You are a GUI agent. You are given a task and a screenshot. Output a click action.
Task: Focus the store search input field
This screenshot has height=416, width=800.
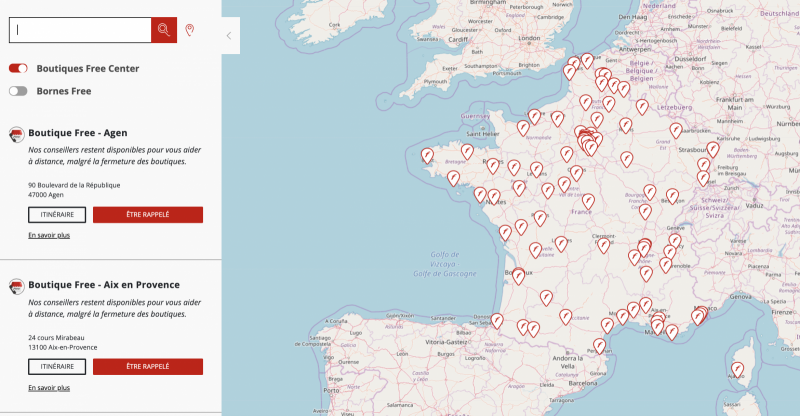click(x=80, y=30)
